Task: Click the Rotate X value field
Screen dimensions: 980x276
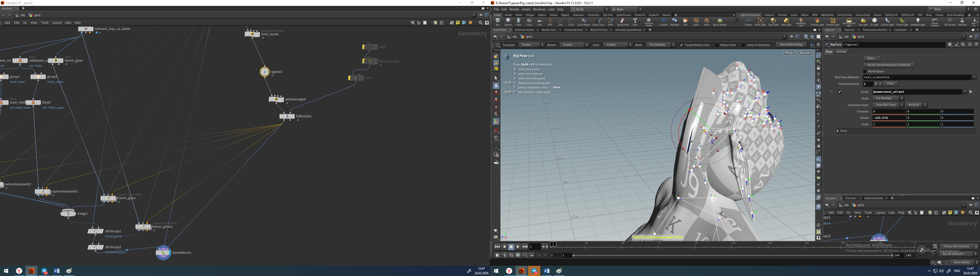Action: pyautogui.click(x=889, y=118)
